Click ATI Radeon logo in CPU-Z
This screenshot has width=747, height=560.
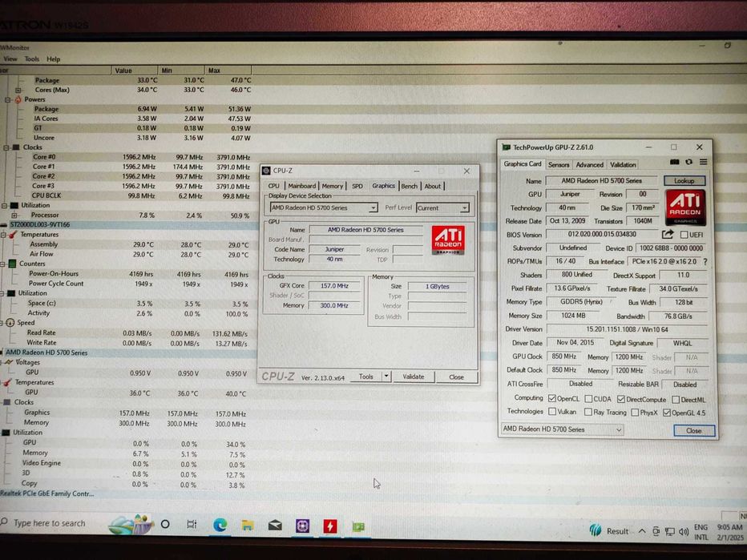448,240
